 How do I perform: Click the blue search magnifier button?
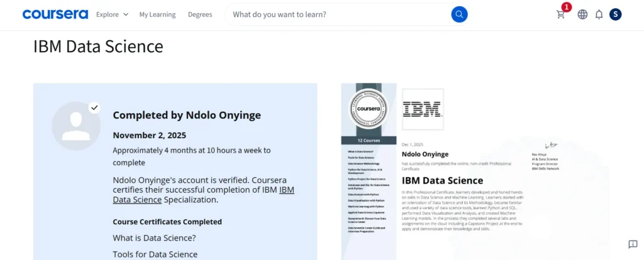click(459, 14)
